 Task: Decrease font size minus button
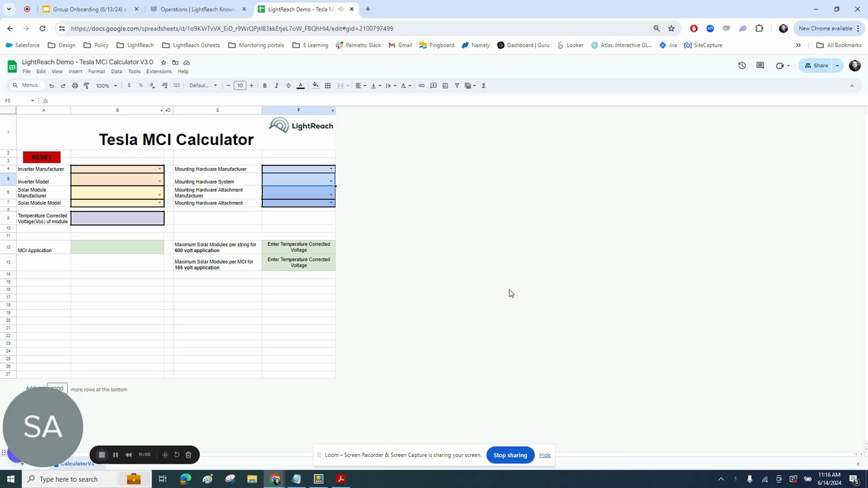[228, 85]
